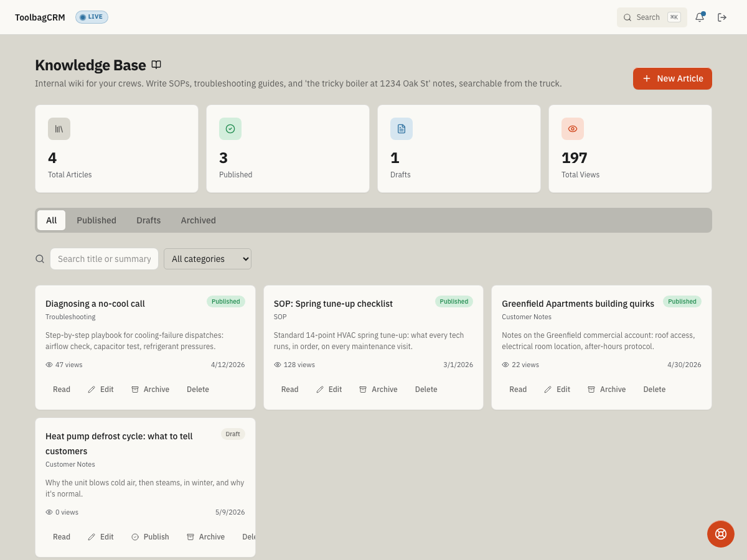Read the Diagnosing a no-cool call article
Screen dimensions: 747x560
[x=62, y=390]
